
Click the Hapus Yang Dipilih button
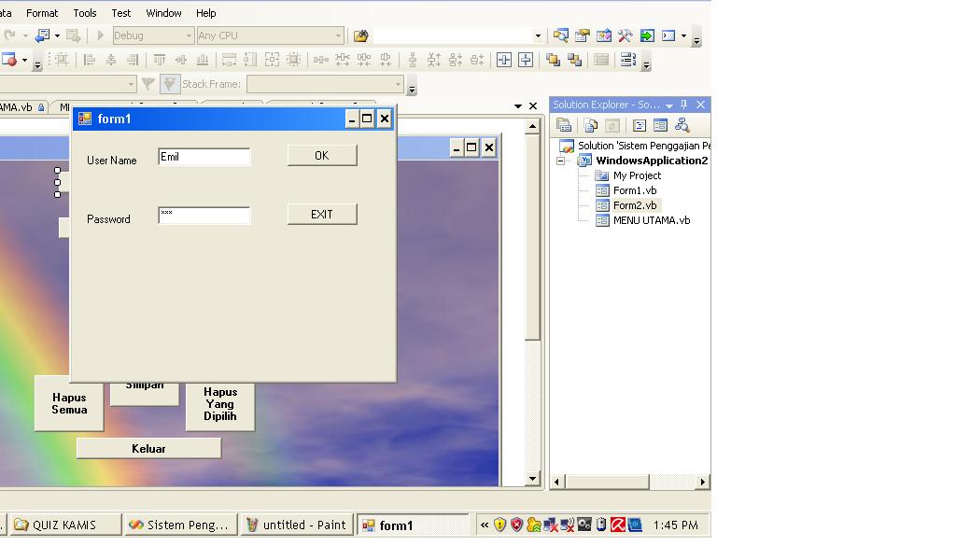pos(220,405)
